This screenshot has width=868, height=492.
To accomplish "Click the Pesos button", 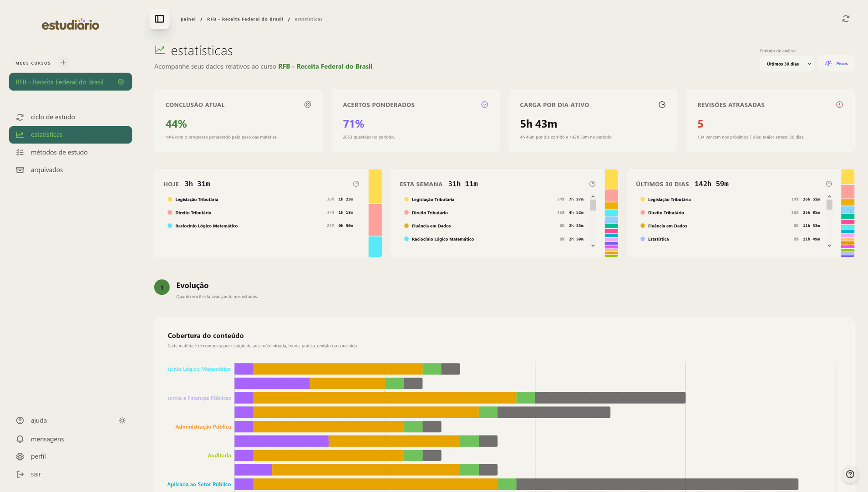I will tap(837, 64).
